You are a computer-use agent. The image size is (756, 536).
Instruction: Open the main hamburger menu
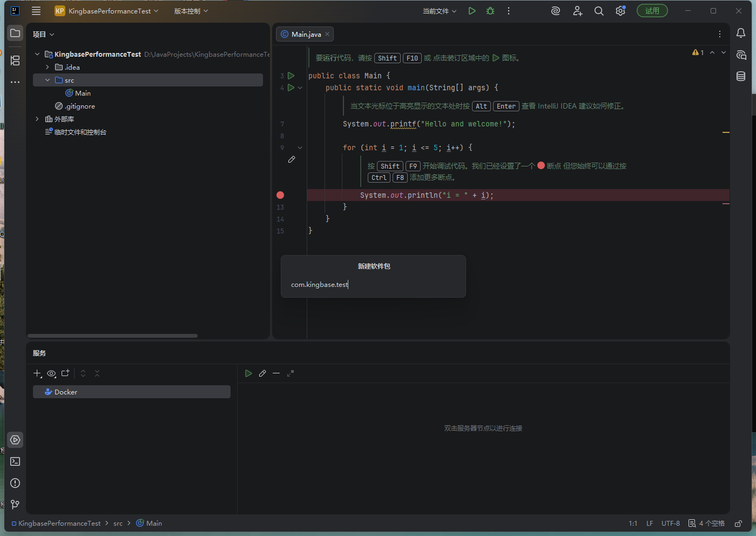pos(36,11)
